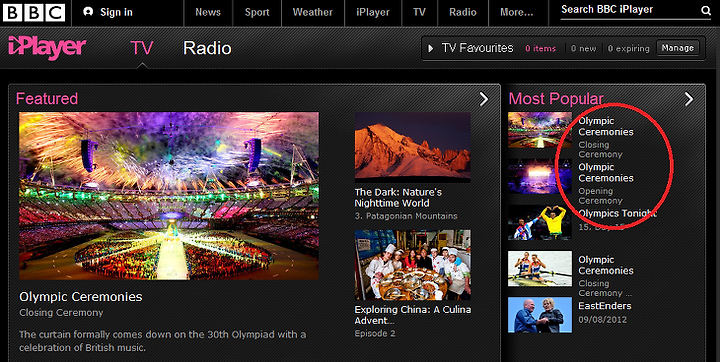Open TV in the top navigation bar
Image resolution: width=720 pixels, height=362 pixels.
pos(419,12)
